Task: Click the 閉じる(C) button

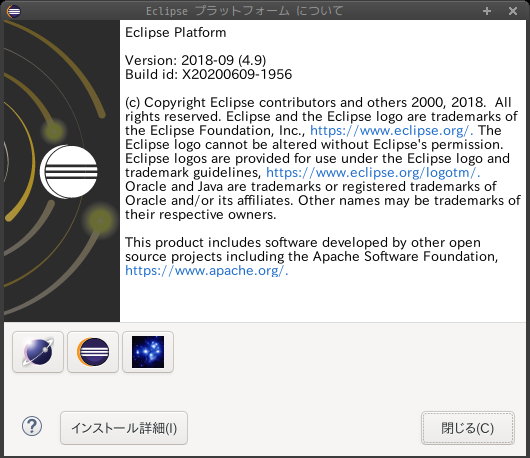Action: (468, 428)
